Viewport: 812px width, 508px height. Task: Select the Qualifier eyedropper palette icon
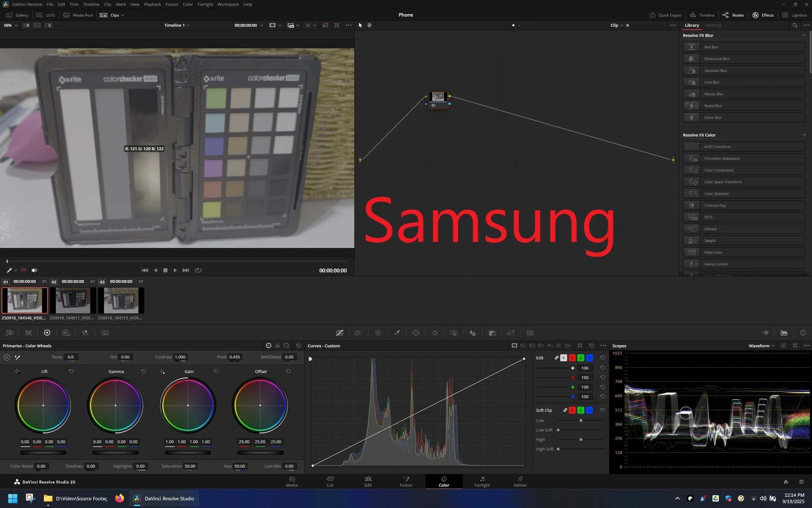click(x=397, y=332)
